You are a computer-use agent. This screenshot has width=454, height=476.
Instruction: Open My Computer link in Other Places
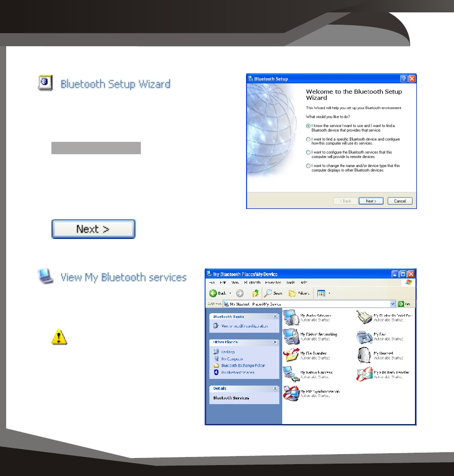click(x=232, y=358)
